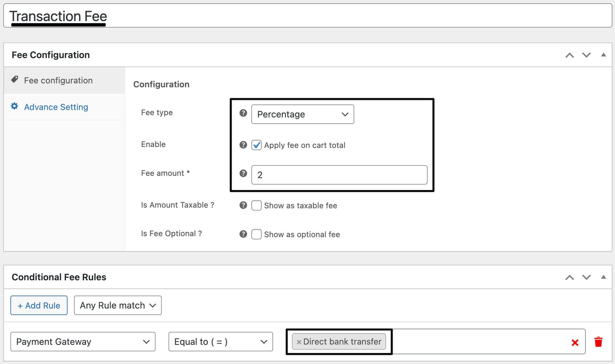Click the gear icon beside Advance Setting
Image resolution: width=615 pixels, height=364 pixels.
click(14, 106)
